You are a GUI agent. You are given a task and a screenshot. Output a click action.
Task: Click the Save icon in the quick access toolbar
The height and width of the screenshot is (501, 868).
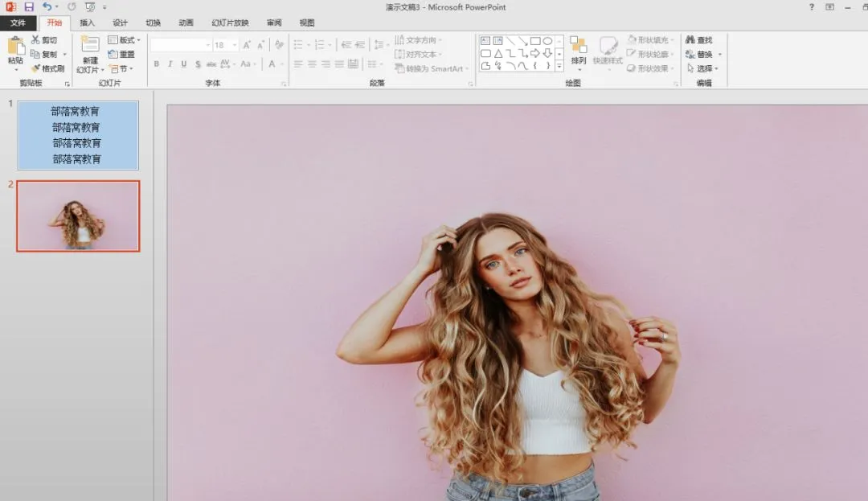pyautogui.click(x=29, y=6)
